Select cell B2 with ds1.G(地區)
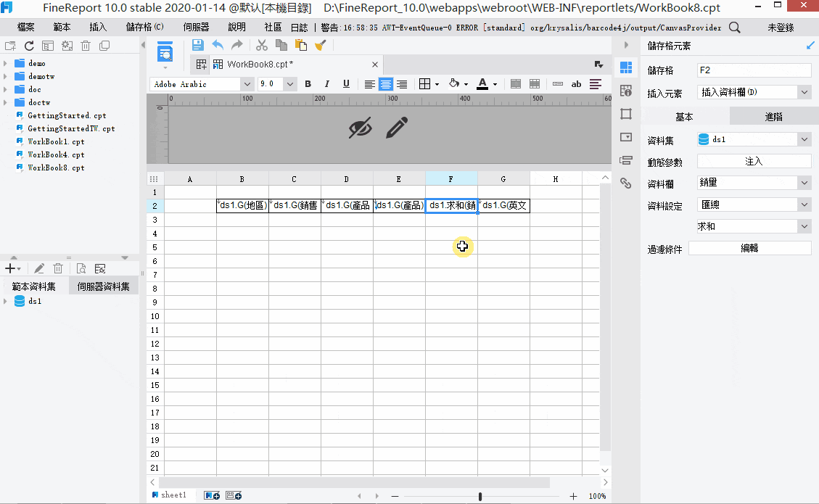The height and width of the screenshot is (504, 819). point(243,205)
